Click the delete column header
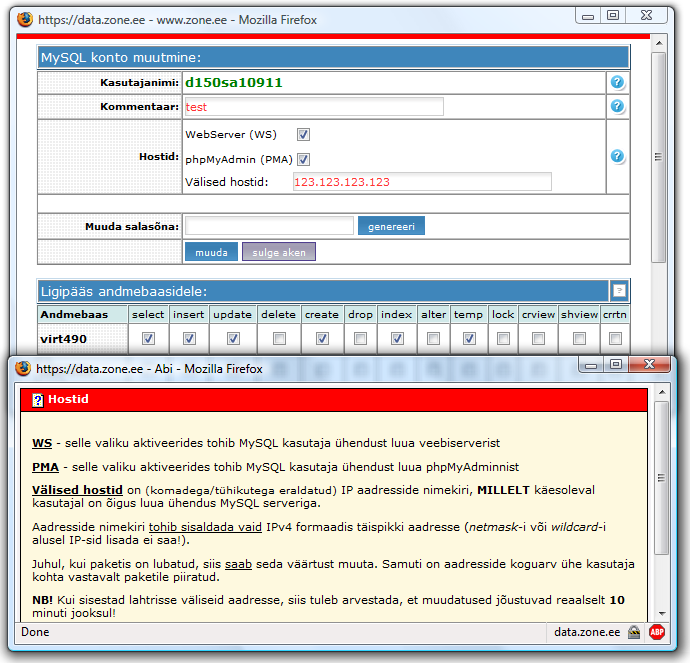 point(278,315)
